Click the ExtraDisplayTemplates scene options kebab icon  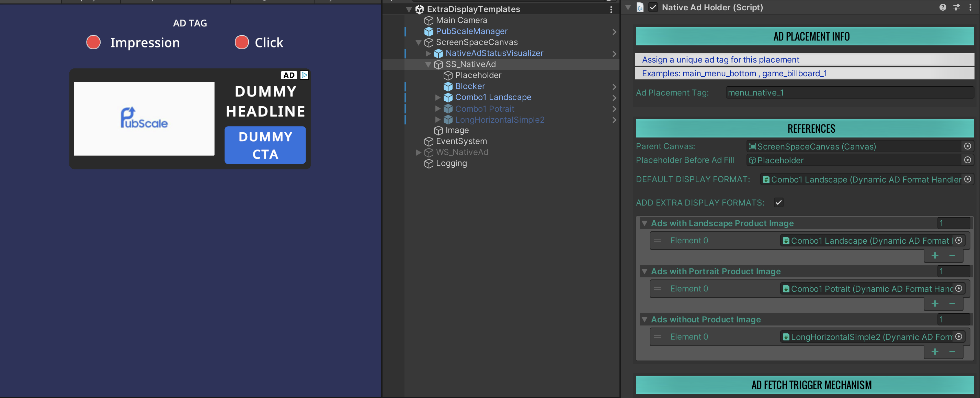[611, 10]
